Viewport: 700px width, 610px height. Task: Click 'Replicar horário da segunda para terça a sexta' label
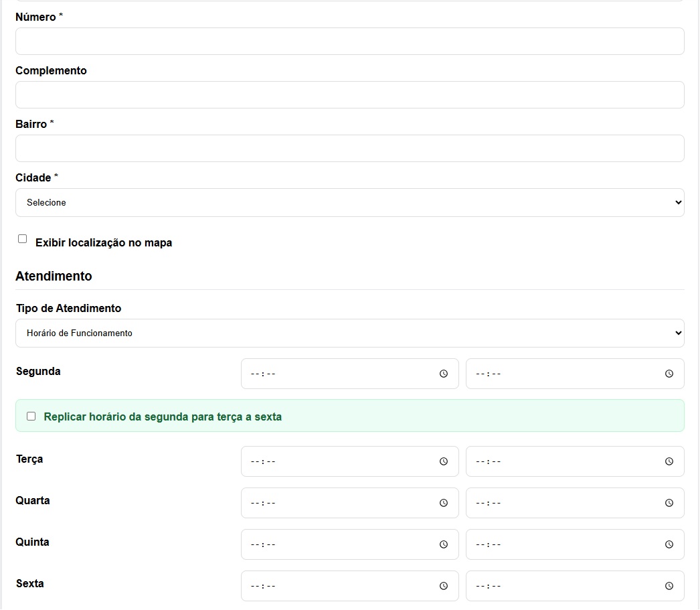point(163,416)
